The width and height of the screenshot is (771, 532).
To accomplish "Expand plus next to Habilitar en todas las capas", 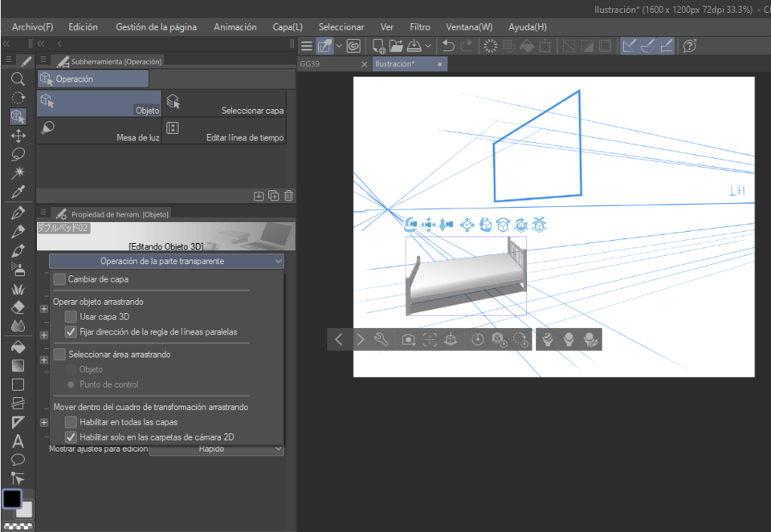I will 43,422.
